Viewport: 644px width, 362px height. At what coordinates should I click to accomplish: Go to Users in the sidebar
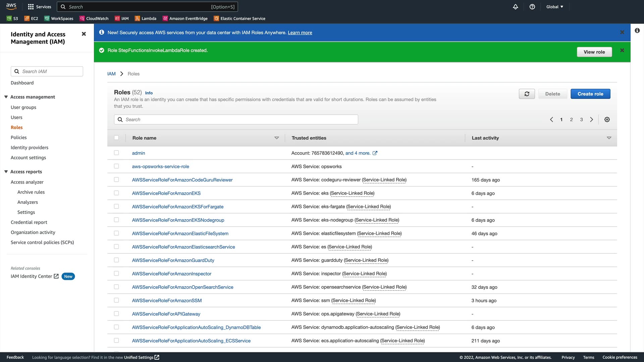[16, 117]
